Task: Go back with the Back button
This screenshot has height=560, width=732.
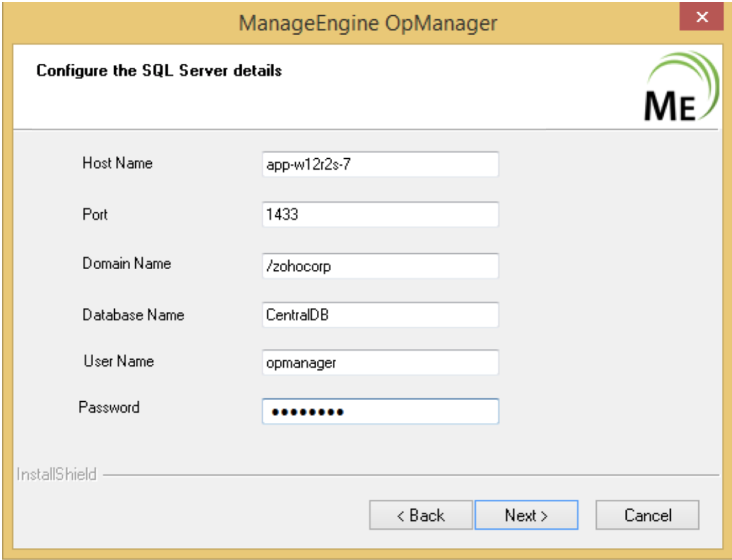Action: click(x=421, y=515)
